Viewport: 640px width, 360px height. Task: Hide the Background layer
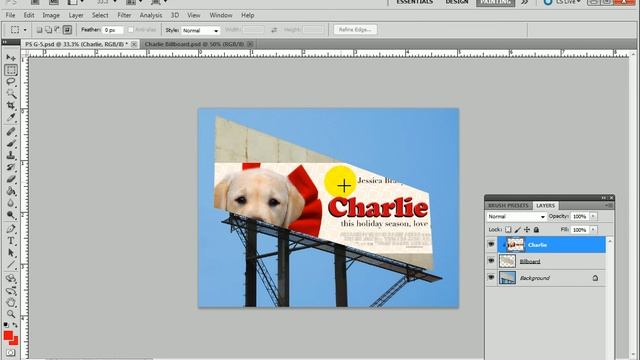pyautogui.click(x=491, y=278)
